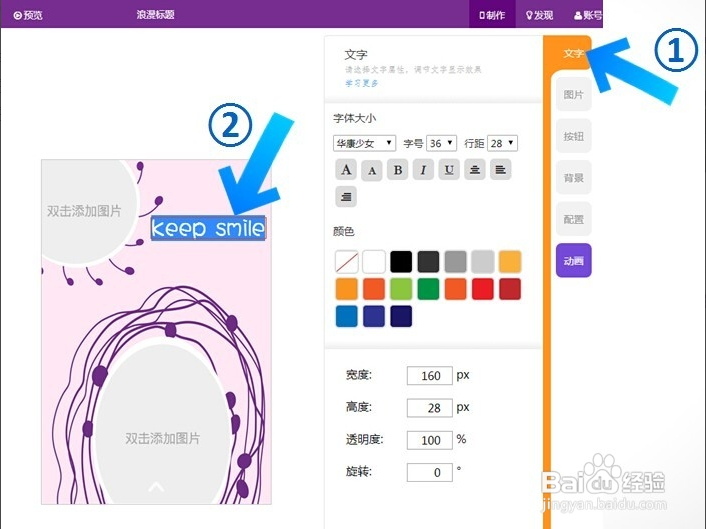Image resolution: width=706 pixels, height=529 pixels.
Task: Select the light orange swatch in first row
Action: [x=510, y=262]
